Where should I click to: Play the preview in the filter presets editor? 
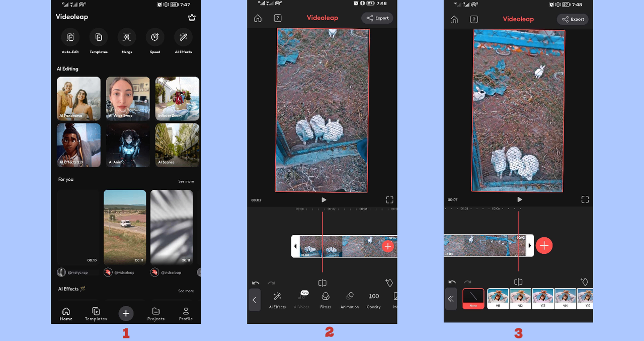click(519, 199)
